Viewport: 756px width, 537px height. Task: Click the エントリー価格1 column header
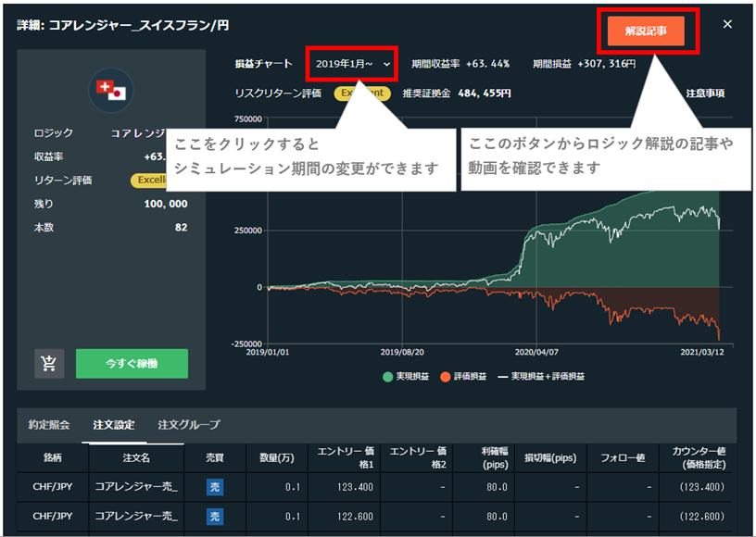pos(346,457)
